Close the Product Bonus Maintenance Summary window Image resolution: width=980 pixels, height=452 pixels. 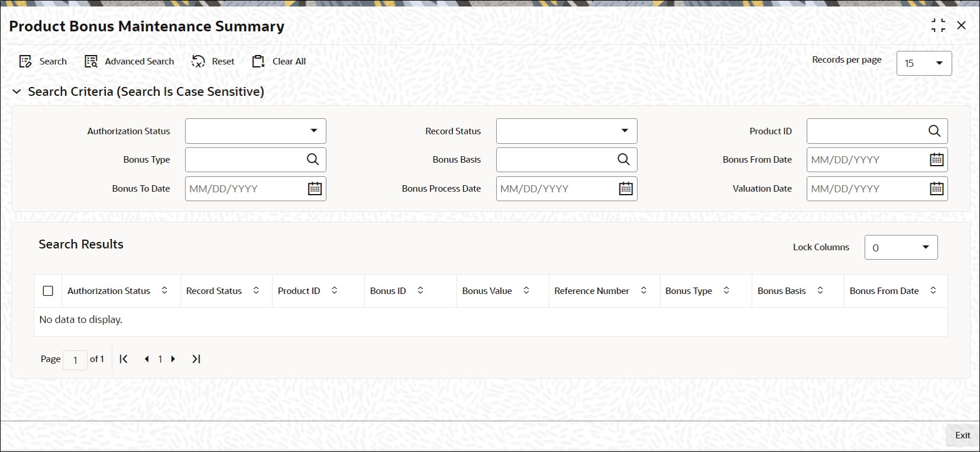click(962, 25)
